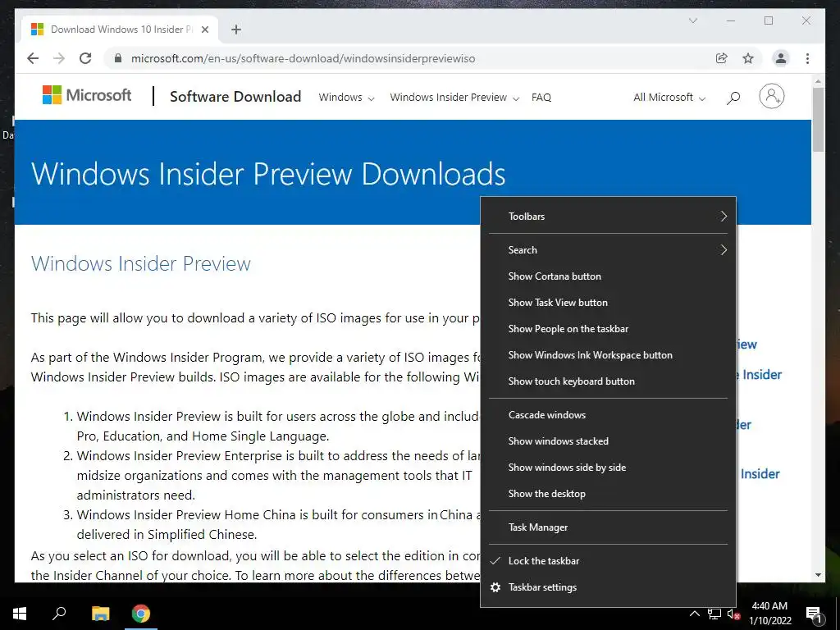Click the scrollbar down arrow
Image resolution: width=840 pixels, height=630 pixels.
tap(818, 575)
